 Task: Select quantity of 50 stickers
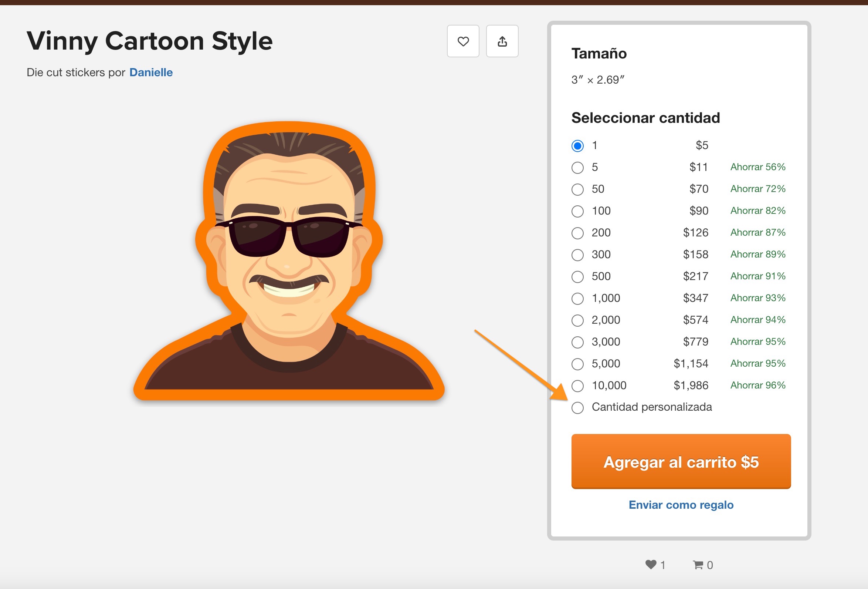pos(577,189)
